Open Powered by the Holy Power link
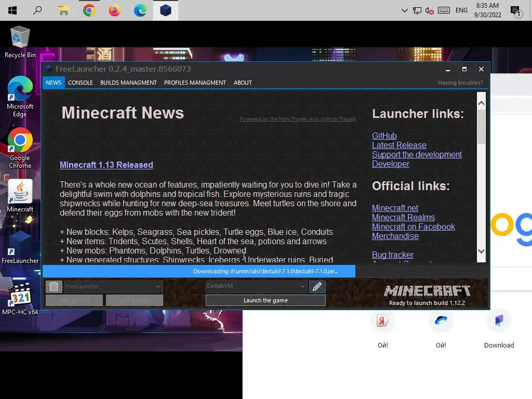The height and width of the screenshot is (399, 532). click(298, 119)
